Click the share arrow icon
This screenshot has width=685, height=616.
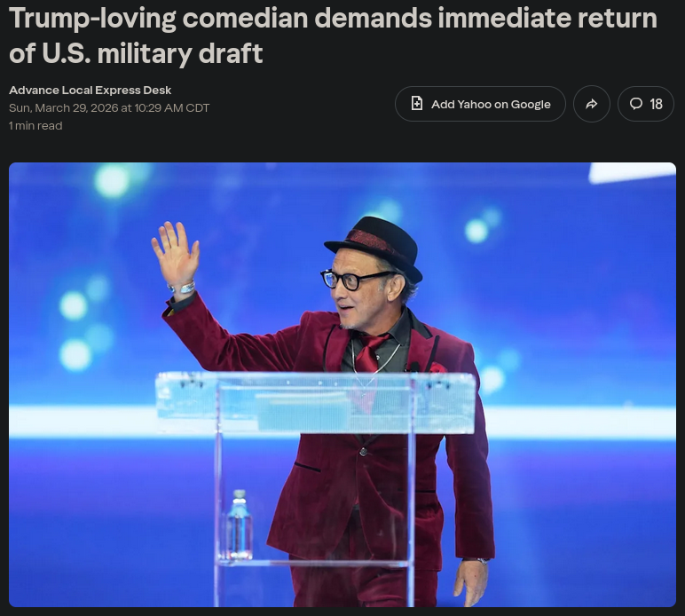(592, 104)
